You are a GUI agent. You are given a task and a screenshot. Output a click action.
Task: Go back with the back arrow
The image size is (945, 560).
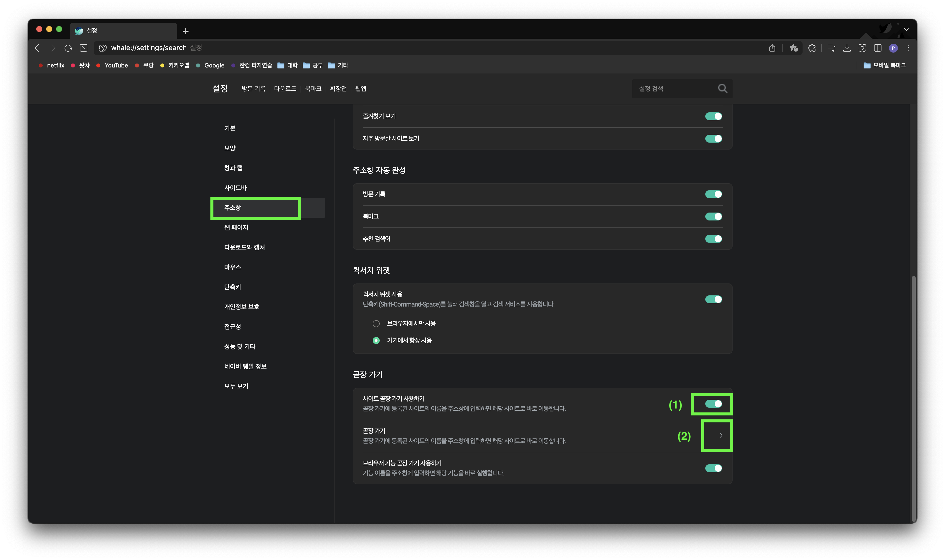point(37,48)
